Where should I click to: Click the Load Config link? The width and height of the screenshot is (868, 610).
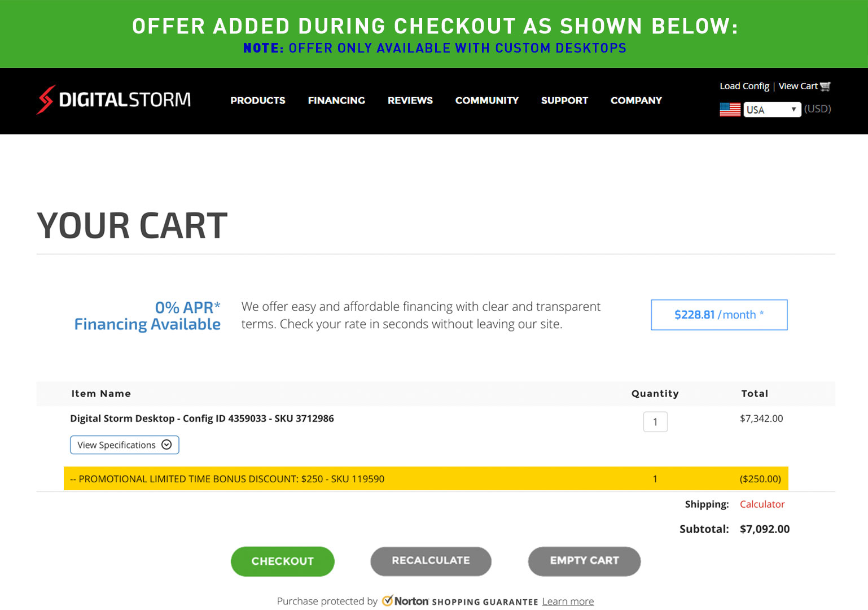[x=744, y=86]
